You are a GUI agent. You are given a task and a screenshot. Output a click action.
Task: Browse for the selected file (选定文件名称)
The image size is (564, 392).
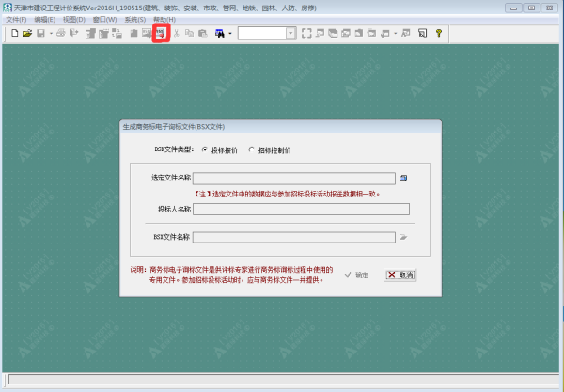403,178
